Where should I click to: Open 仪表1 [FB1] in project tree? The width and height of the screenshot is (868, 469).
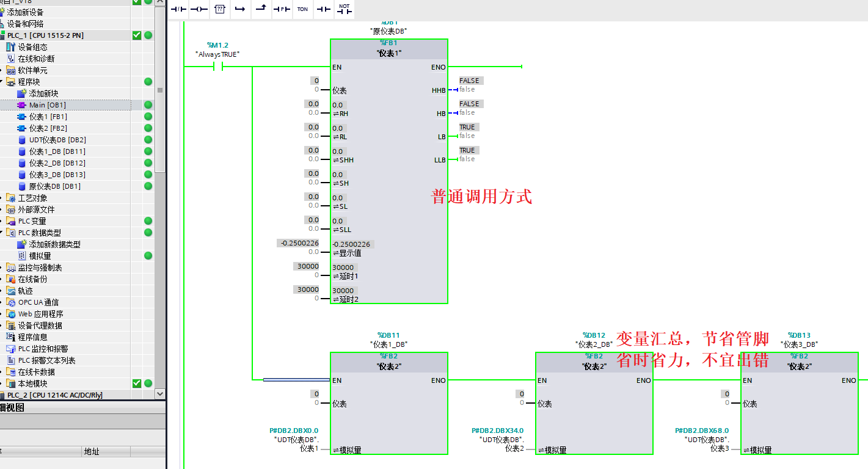click(48, 117)
